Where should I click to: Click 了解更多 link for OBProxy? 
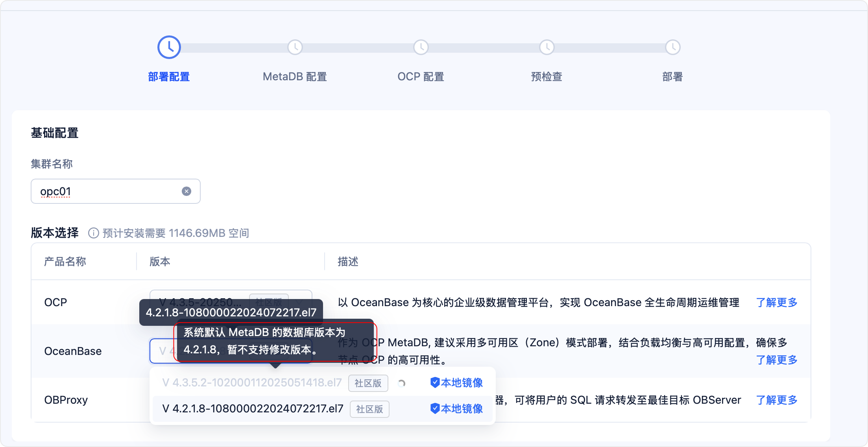point(776,400)
